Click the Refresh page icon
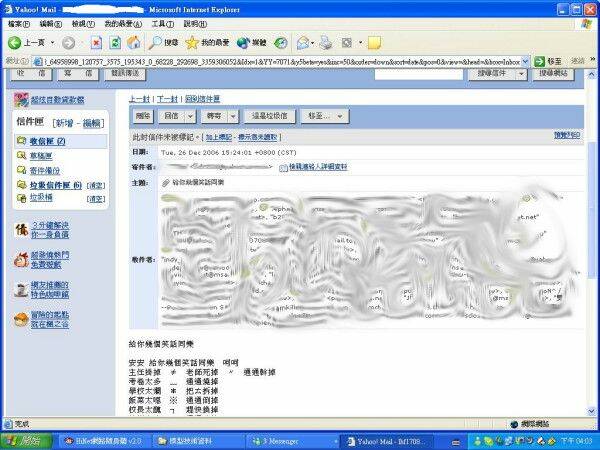Viewport: 600px width, 450px height. pyautogui.click(x=115, y=43)
